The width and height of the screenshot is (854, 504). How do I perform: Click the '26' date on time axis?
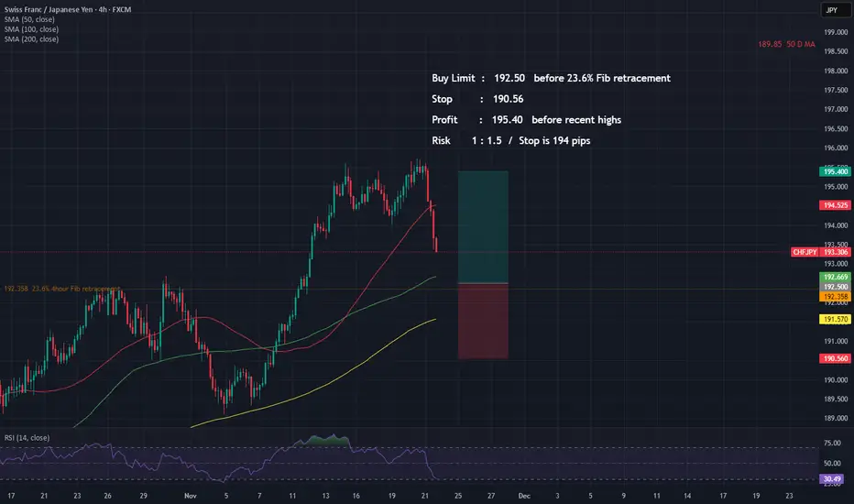coord(107,496)
